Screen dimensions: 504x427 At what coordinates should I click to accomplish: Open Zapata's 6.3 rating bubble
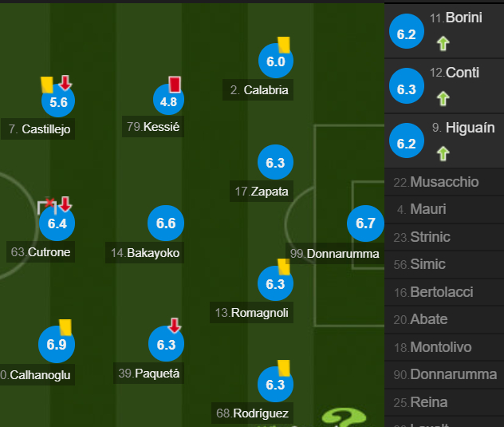(275, 162)
